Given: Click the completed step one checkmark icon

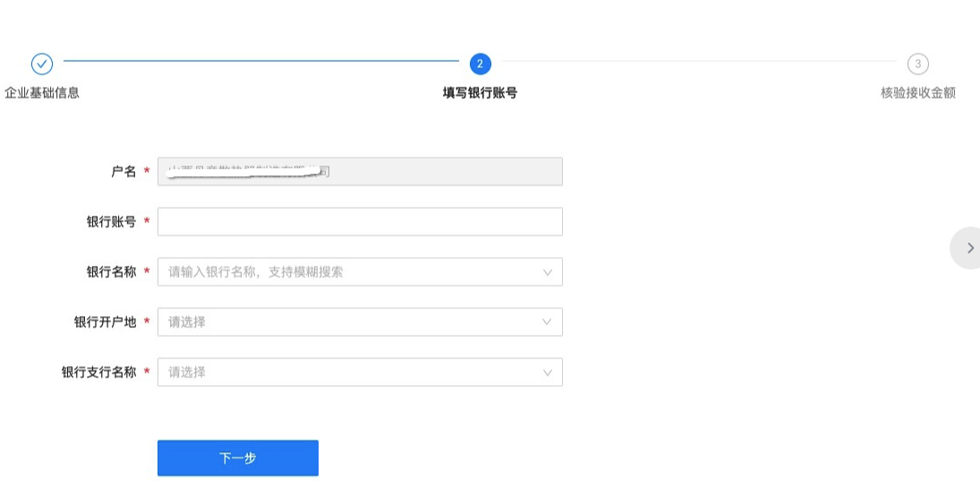Looking at the screenshot, I should [42, 64].
